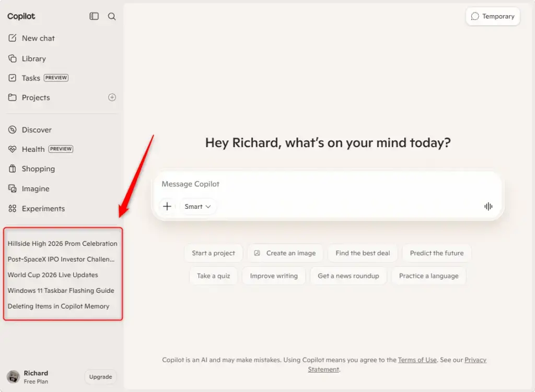Image resolution: width=535 pixels, height=392 pixels.
Task: Toggle Temporary chat mode
Action: tap(493, 16)
